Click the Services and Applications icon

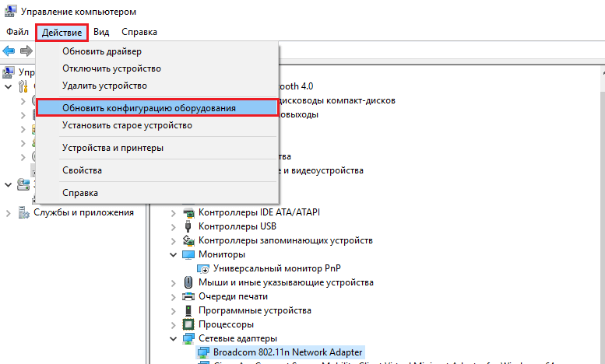23,212
